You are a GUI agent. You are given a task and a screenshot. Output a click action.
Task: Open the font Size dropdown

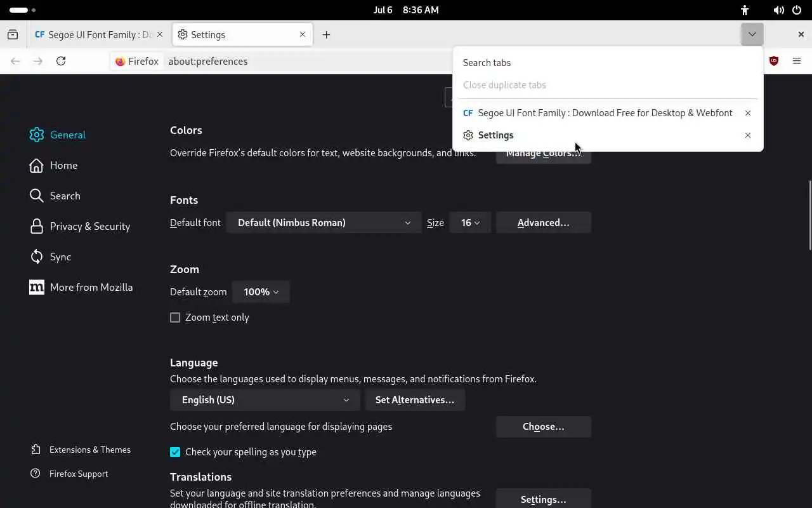(x=470, y=223)
